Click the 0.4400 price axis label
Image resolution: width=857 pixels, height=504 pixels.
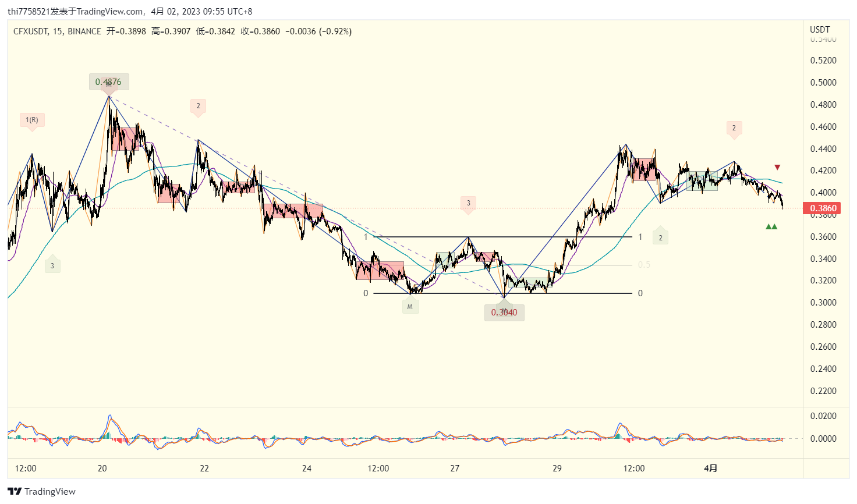(x=823, y=149)
